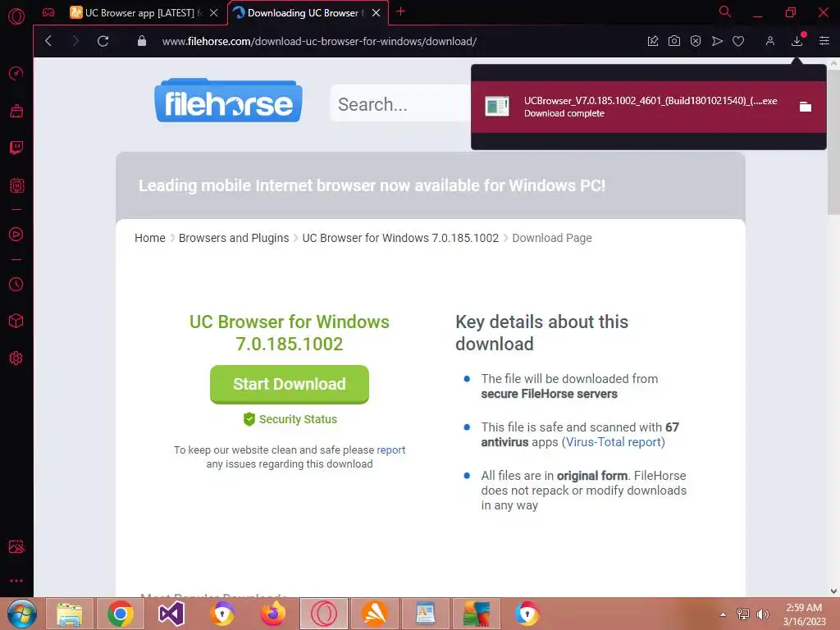840x630 pixels.
Task: Open the chip-shaped sidebar icon
Action: coord(16,185)
